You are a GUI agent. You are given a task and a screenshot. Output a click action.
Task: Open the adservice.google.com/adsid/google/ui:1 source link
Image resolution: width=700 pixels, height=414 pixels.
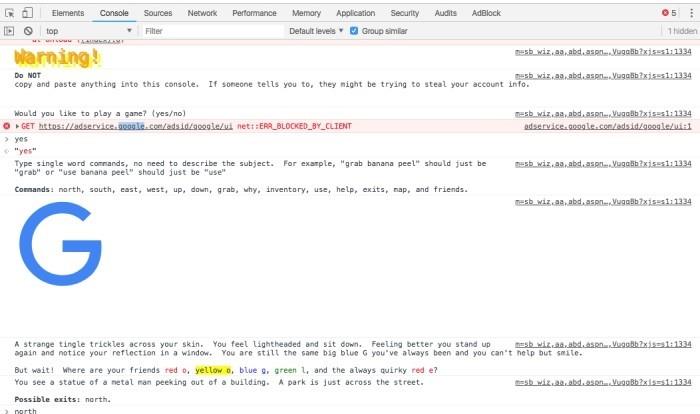pyautogui.click(x=608, y=126)
